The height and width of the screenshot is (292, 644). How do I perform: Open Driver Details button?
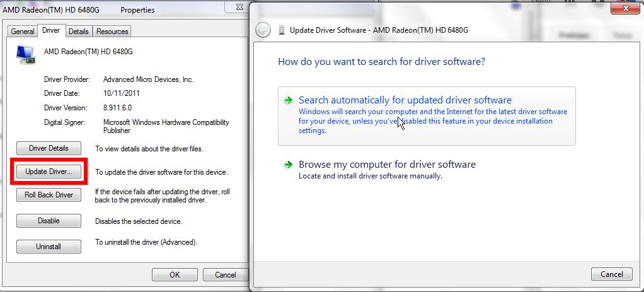pyautogui.click(x=49, y=148)
